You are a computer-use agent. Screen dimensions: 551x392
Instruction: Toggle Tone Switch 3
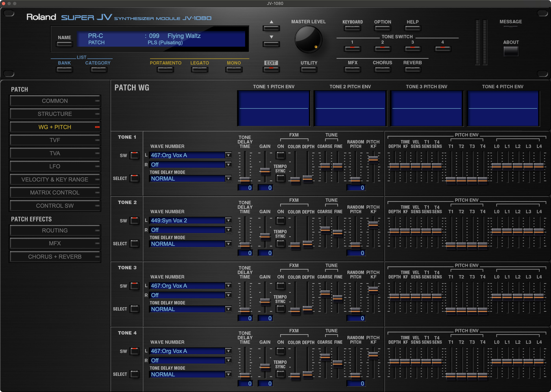[x=412, y=49]
